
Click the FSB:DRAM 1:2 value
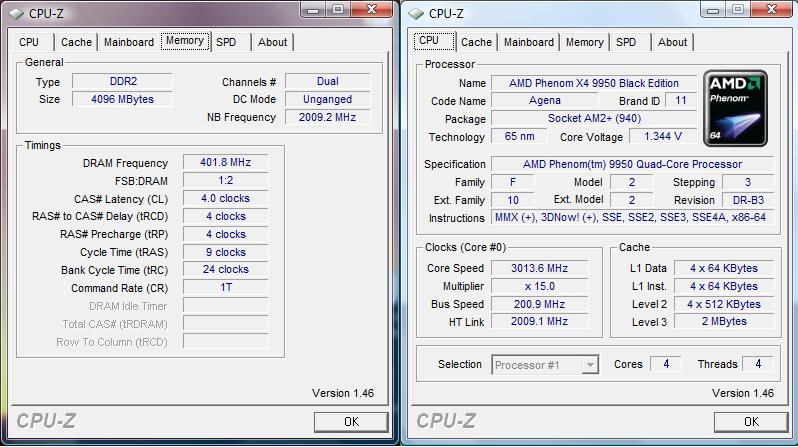pos(225,180)
